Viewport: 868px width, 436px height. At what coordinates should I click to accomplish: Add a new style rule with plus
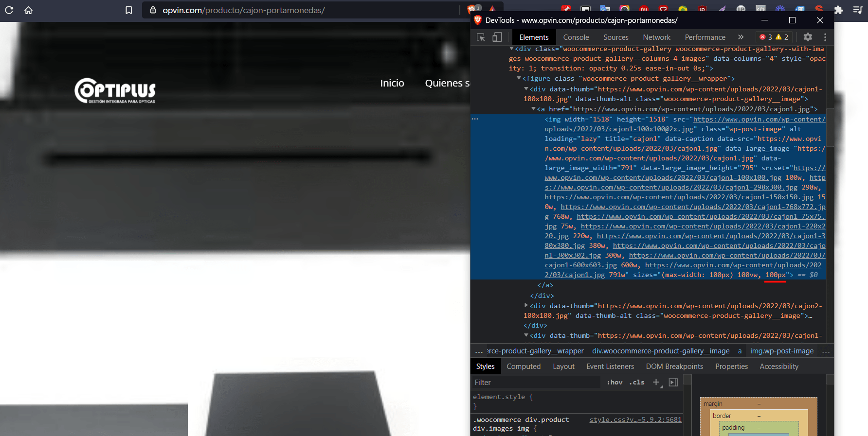[x=656, y=383]
